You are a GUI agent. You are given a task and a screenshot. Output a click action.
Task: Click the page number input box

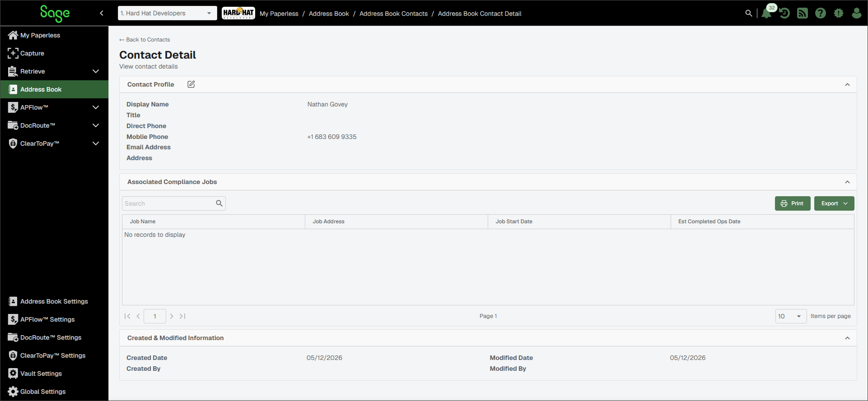point(155,316)
